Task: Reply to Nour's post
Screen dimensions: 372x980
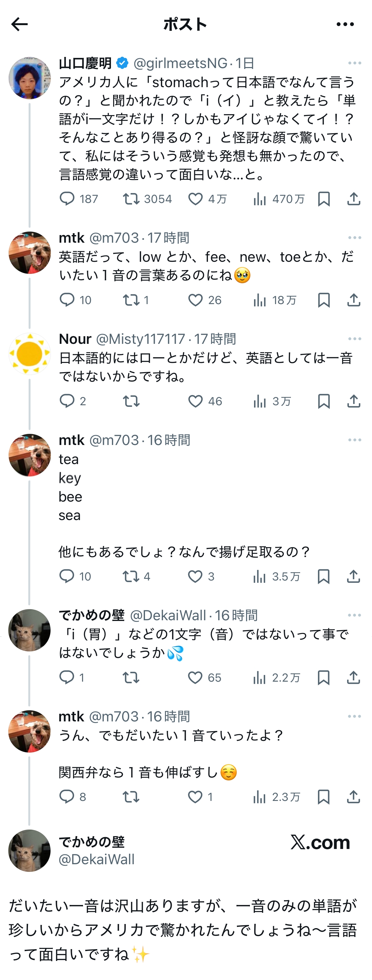Action: (67, 401)
